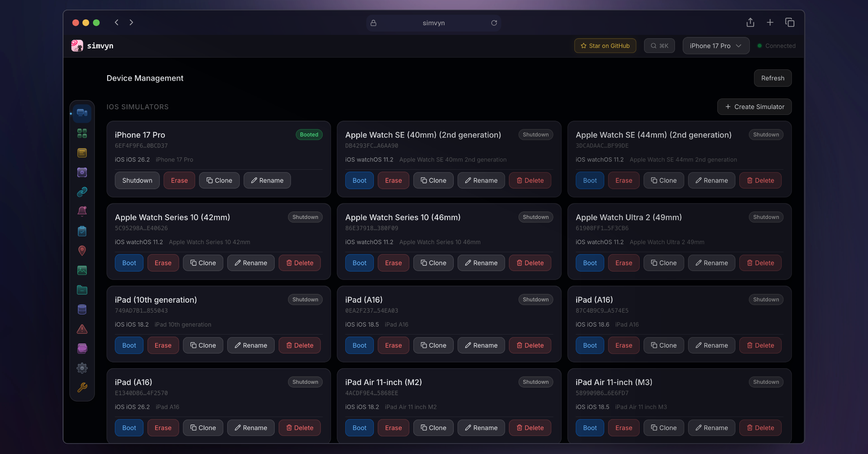Open the location pin sidebar icon
868x454 pixels.
[82, 251]
